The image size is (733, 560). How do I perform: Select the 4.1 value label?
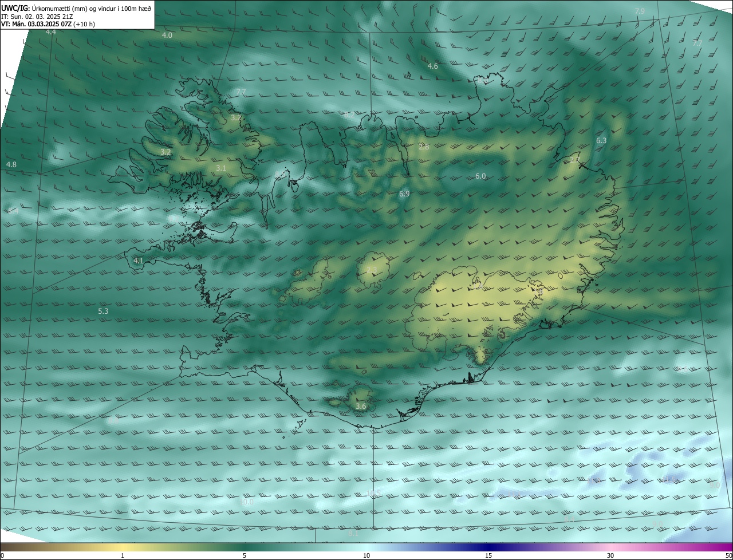coord(138,261)
